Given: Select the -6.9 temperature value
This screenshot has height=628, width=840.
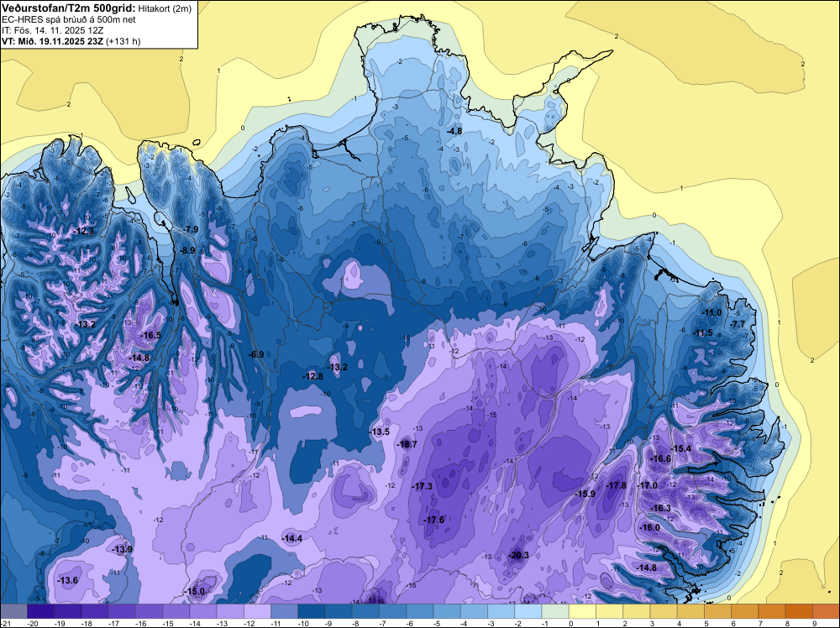Looking at the screenshot, I should (x=256, y=354).
